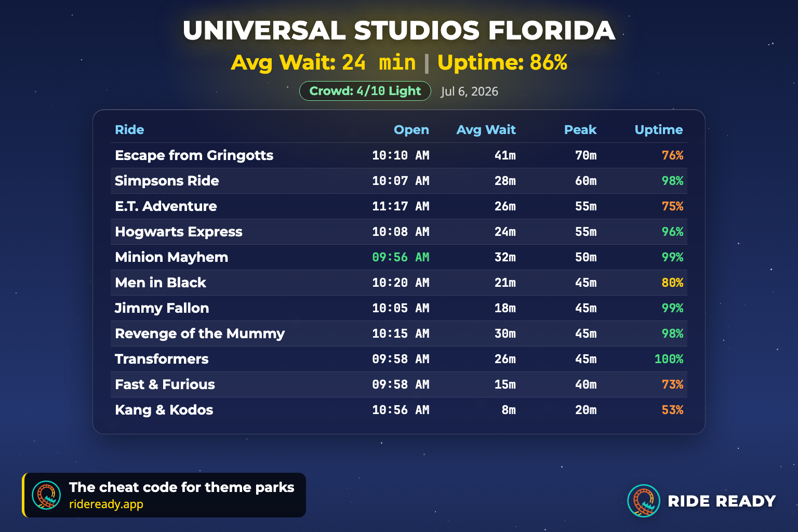Click the "Peak" column header
798x532 pixels.
point(580,130)
